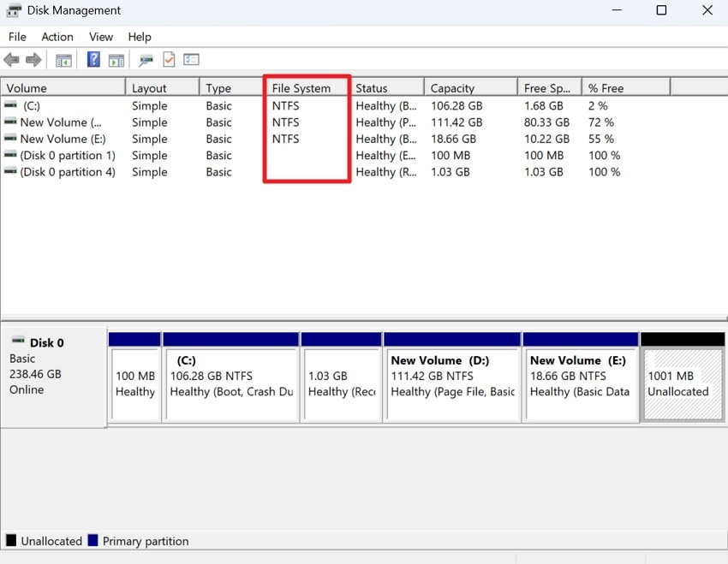Click the Disk Management title bar icon
The image size is (728, 564).
point(14,10)
